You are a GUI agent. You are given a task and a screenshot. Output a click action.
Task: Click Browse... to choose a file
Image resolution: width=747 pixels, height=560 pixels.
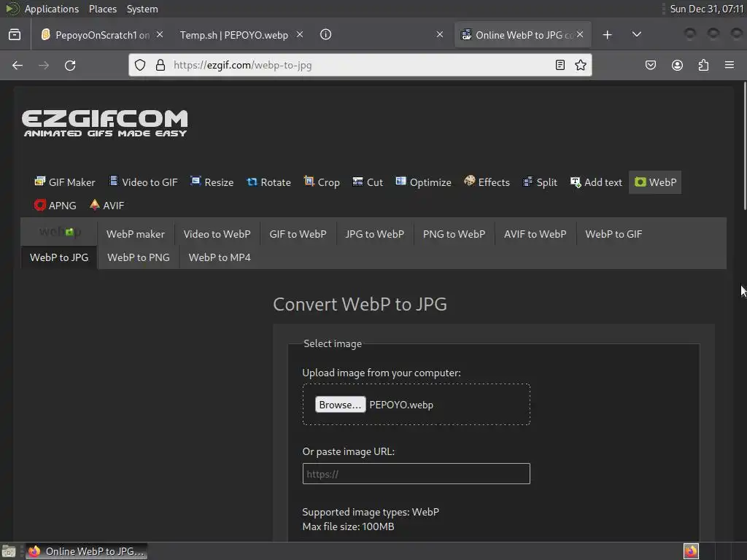pos(340,405)
